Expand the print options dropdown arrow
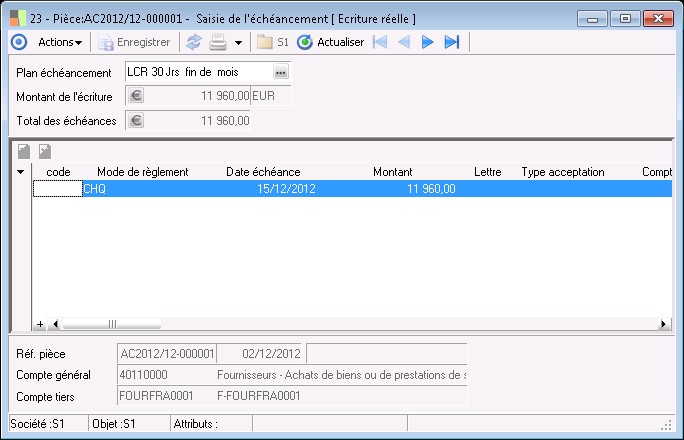 coord(238,43)
